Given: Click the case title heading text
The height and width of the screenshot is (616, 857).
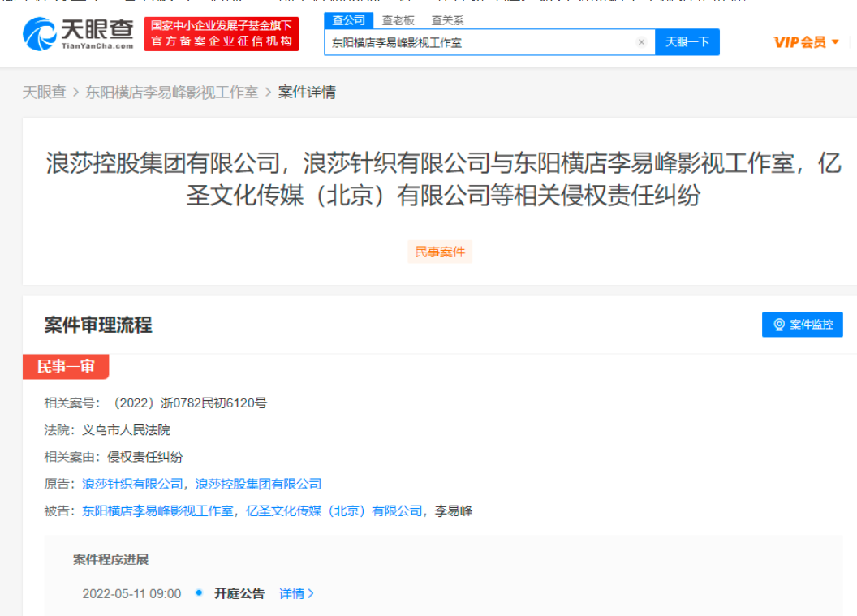Looking at the screenshot, I should (x=443, y=179).
